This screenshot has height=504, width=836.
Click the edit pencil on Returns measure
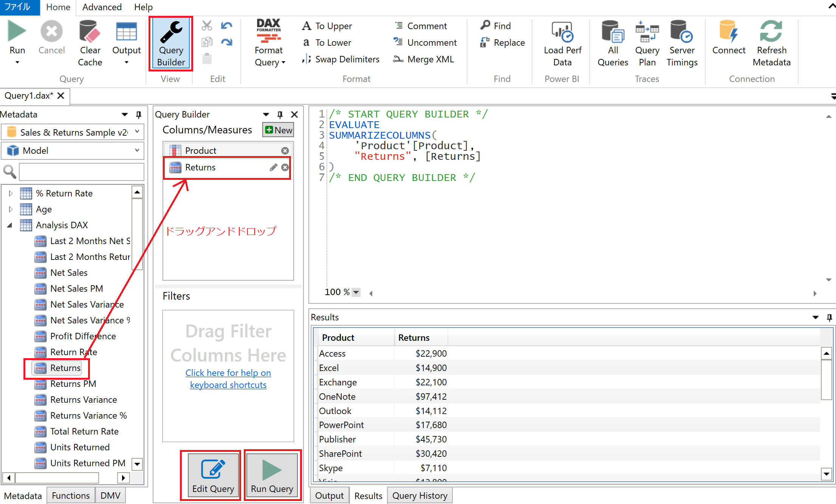click(x=273, y=167)
